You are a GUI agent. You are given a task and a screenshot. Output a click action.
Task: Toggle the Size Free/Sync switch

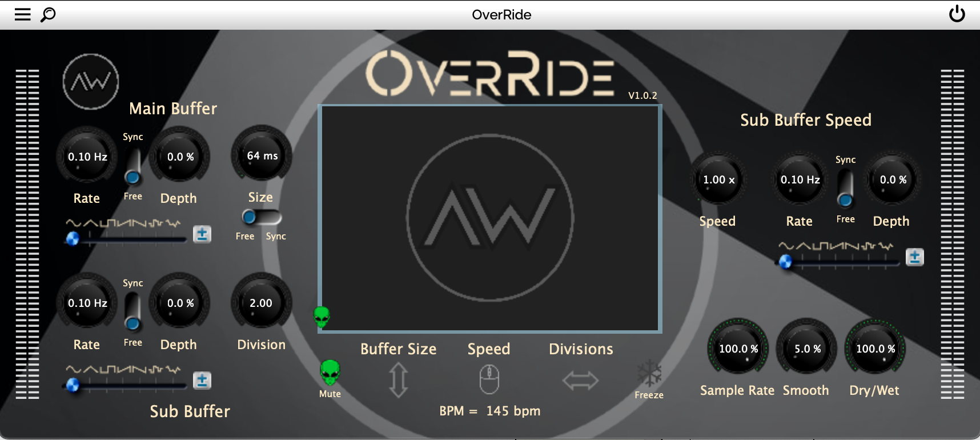[262, 217]
